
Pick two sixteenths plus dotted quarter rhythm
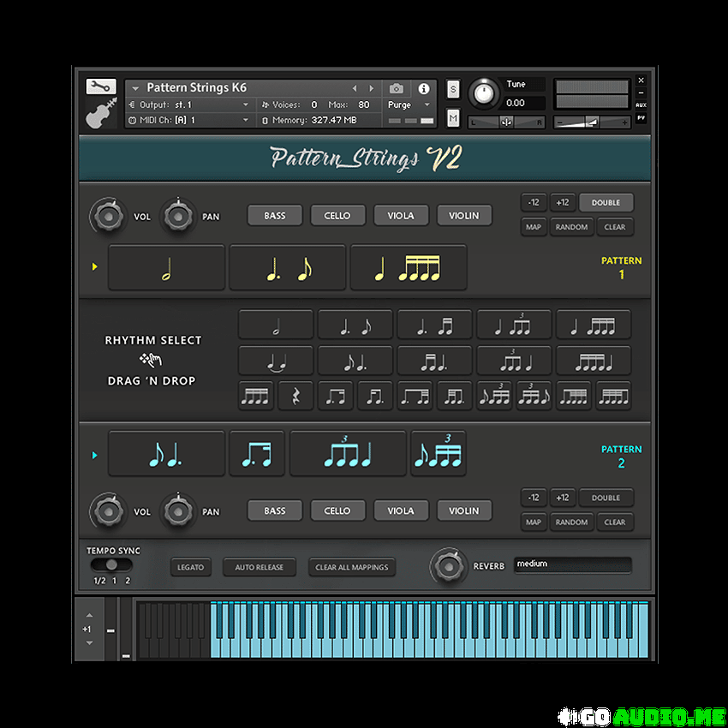tap(434, 361)
